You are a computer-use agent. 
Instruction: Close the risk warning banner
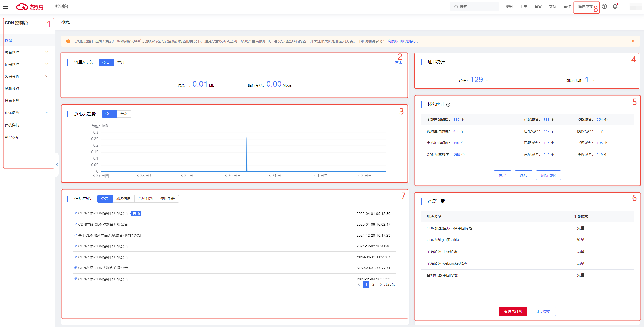[633, 41]
